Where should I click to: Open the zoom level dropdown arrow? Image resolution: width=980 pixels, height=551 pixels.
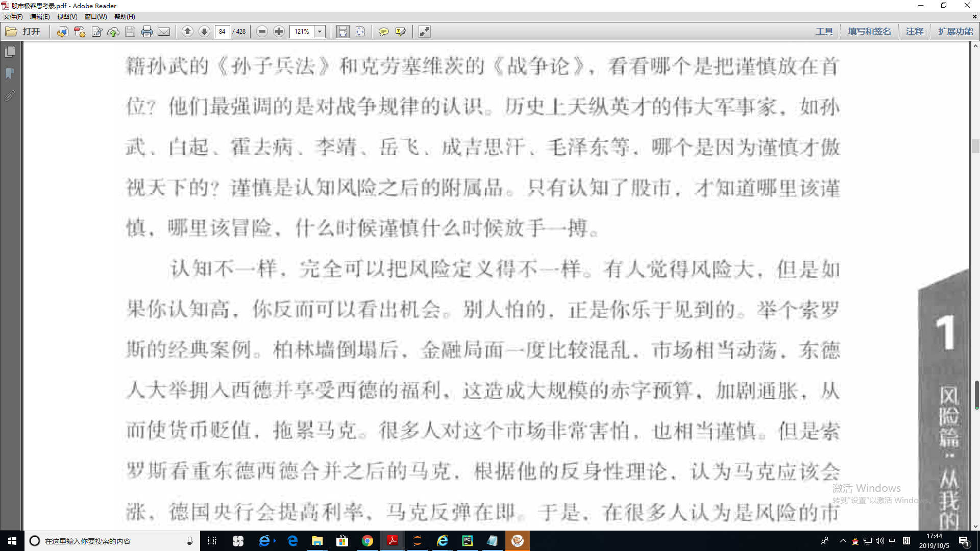click(x=320, y=32)
